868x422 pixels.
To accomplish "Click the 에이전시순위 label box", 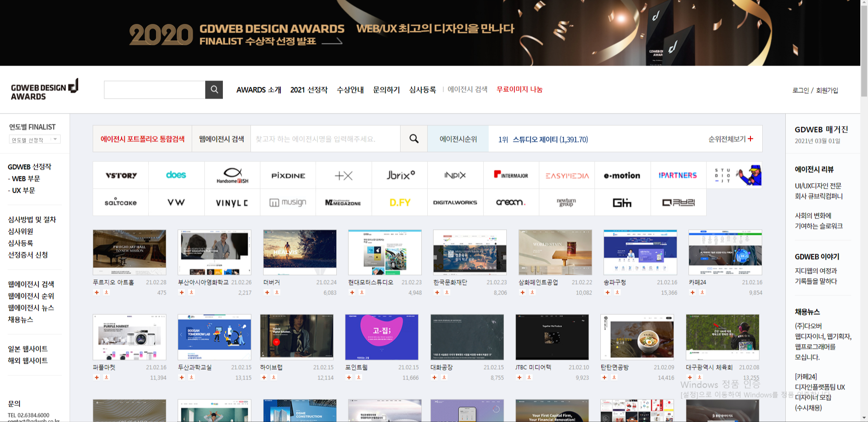I will click(458, 139).
